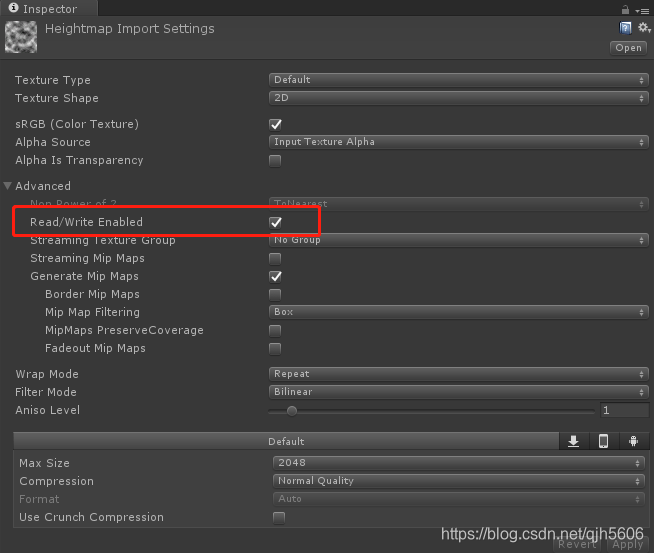Uncheck Read/Write Enabled checkbox
Image resolution: width=654 pixels, height=553 pixels.
(275, 222)
